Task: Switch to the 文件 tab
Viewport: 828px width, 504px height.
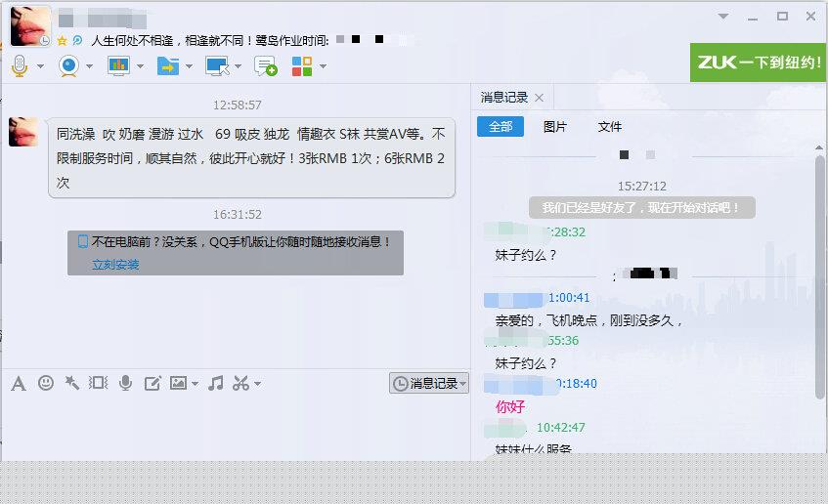Action: pos(609,127)
